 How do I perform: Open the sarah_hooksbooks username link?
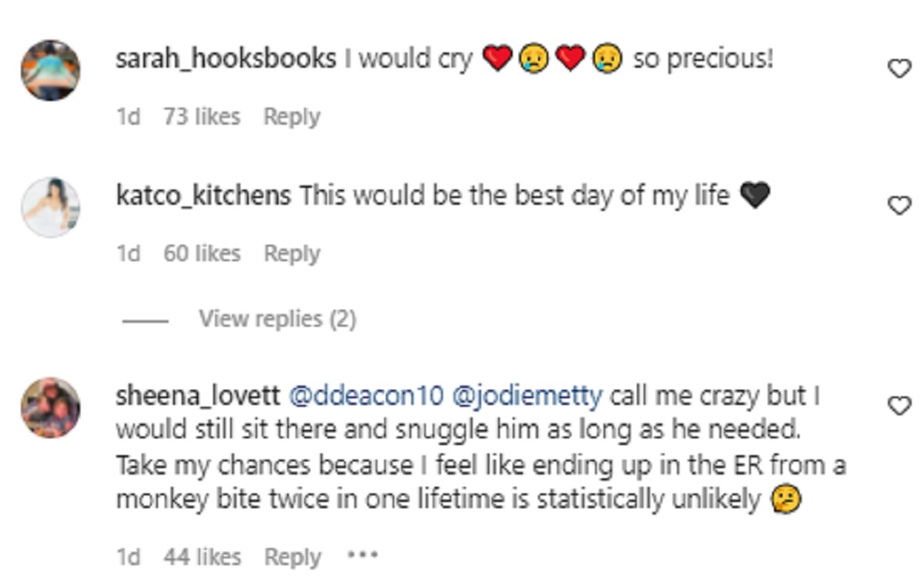click(x=226, y=59)
